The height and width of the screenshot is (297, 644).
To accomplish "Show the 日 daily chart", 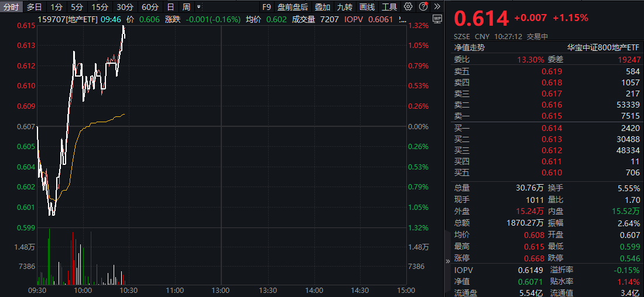I will pos(170,7).
